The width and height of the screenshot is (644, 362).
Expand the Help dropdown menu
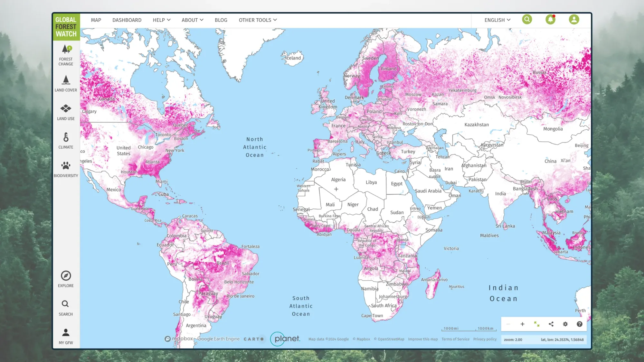(x=161, y=20)
